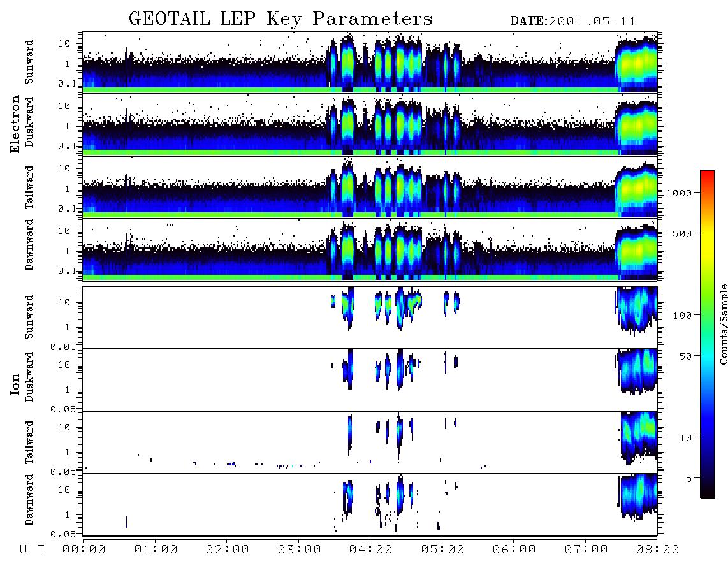Click the Ion Duskward spectrogram plot
The height and width of the screenshot is (561, 728).
coord(370,380)
